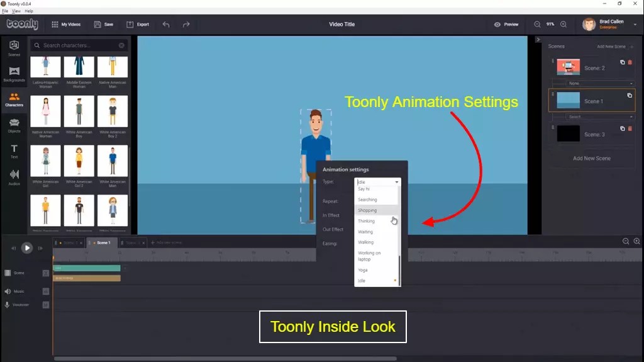Screen dimensions: 644x362
Task: Collapse the Scenes right panel
Action: (538, 40)
